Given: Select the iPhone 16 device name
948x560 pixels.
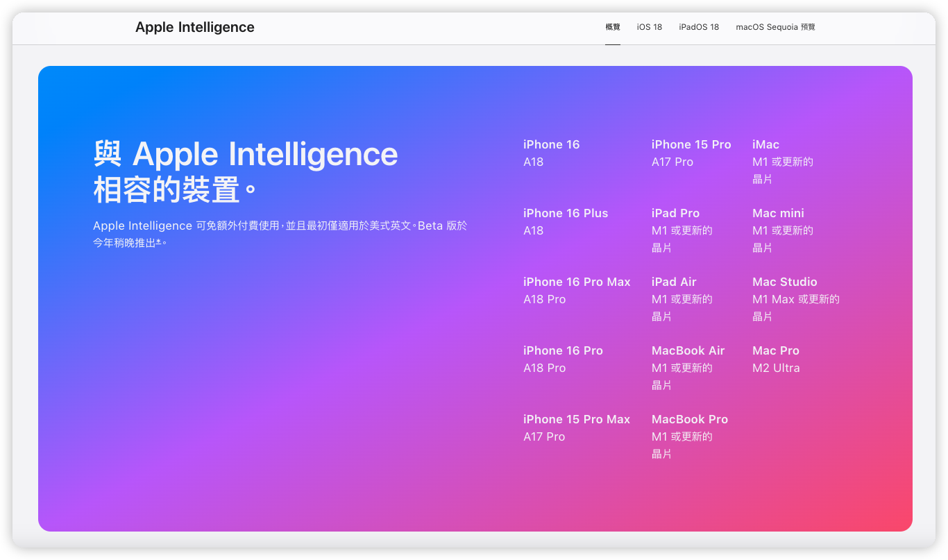Looking at the screenshot, I should coord(551,144).
